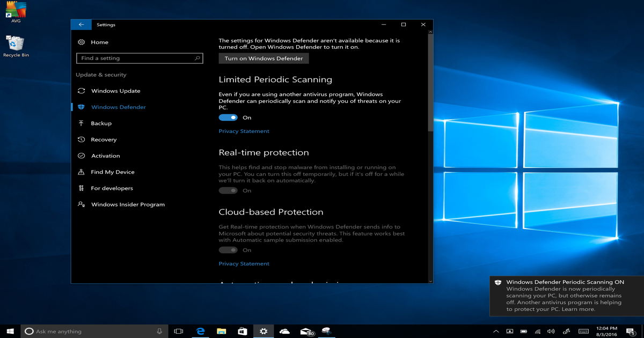Click the Find My Device locator icon
This screenshot has height=338, width=644.
coord(81,172)
